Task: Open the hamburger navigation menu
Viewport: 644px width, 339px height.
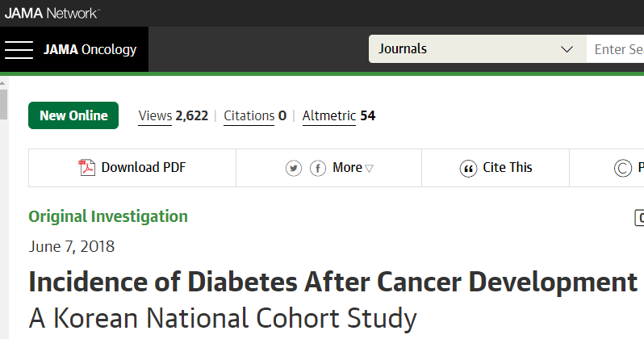Action: coord(19,50)
